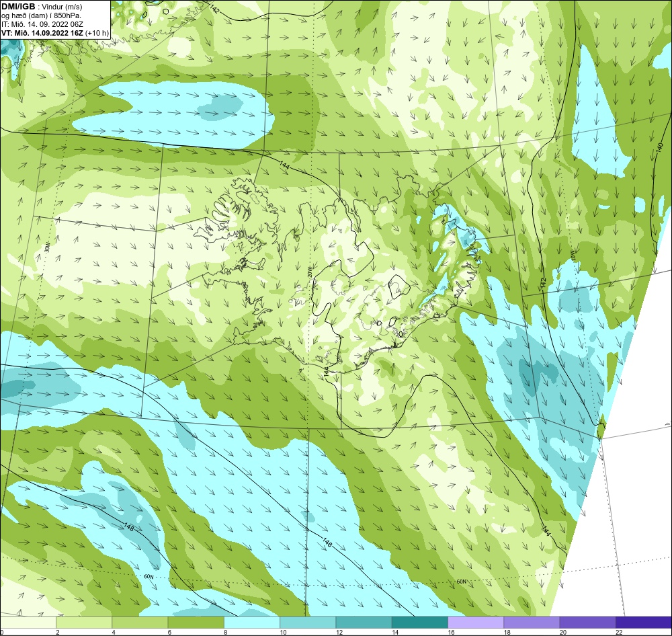The height and width of the screenshot is (636, 672).
Task: Click the "60N" latitude label below the 148 contour
Action: [x=149, y=576]
